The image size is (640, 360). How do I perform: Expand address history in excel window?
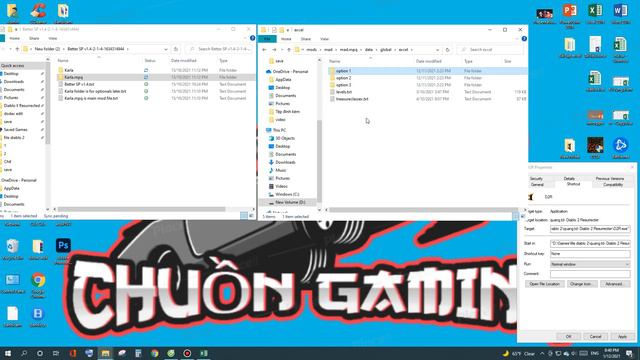(x=438, y=49)
